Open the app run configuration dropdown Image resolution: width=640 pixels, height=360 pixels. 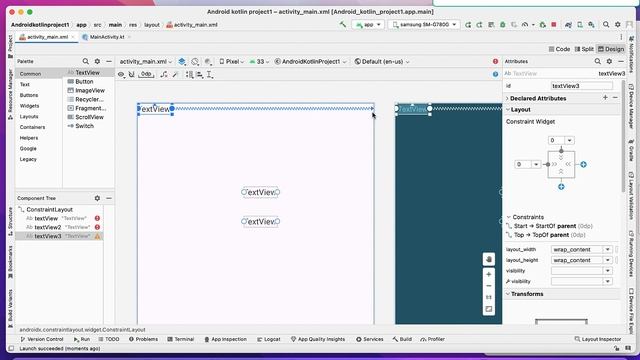(x=369, y=24)
